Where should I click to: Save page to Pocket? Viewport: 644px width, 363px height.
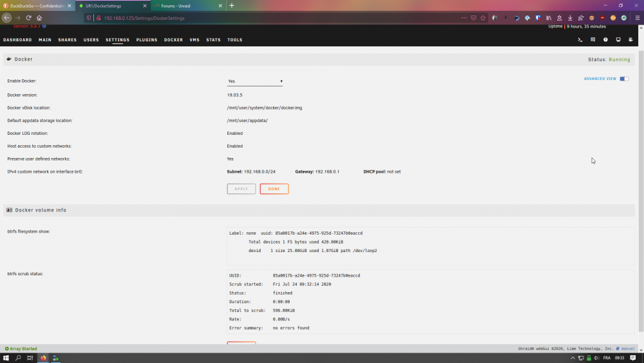coord(473,17)
